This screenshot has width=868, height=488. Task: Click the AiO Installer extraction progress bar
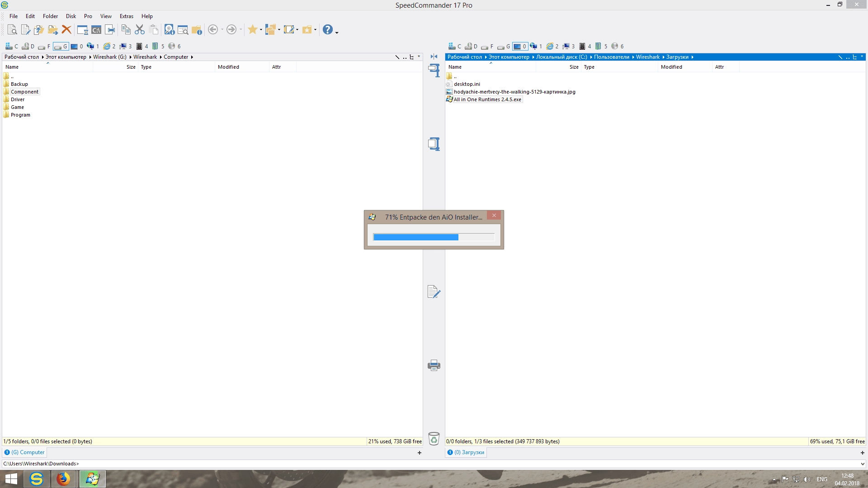434,237
